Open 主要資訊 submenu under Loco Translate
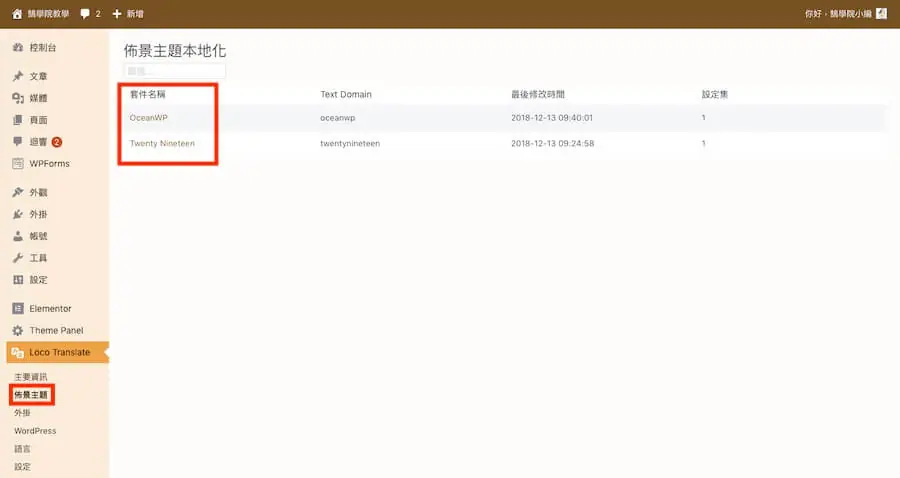Viewport: 900px width, 478px height. tap(30, 377)
